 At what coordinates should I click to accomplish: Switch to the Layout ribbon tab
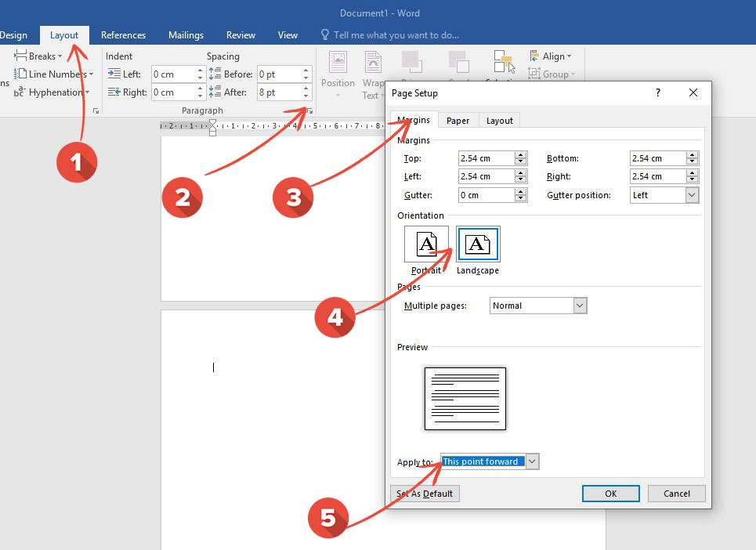tap(64, 35)
